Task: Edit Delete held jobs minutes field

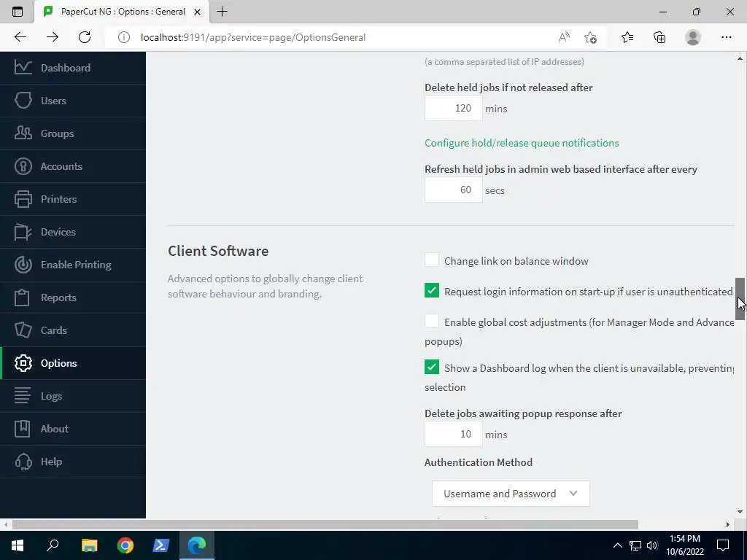Action: 454,108
